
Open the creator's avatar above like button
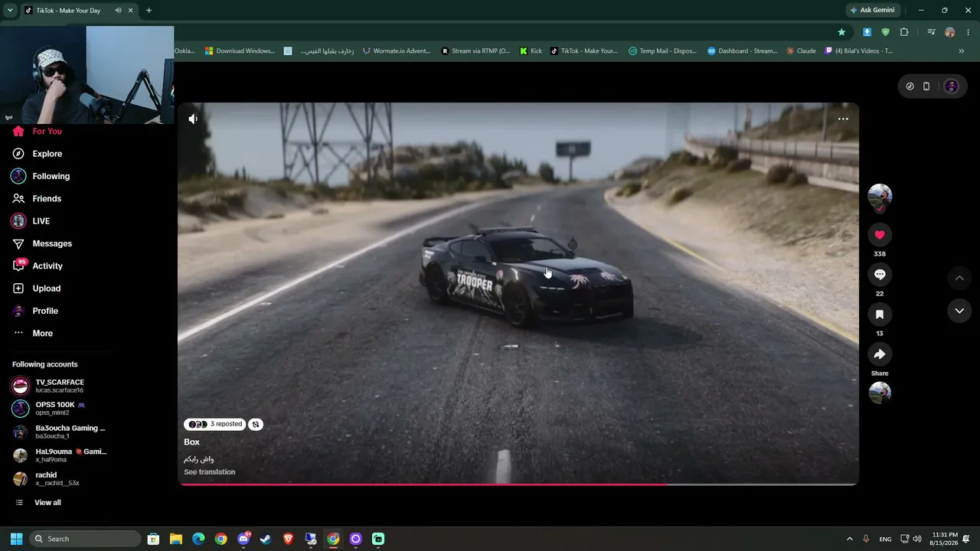pyautogui.click(x=880, y=196)
